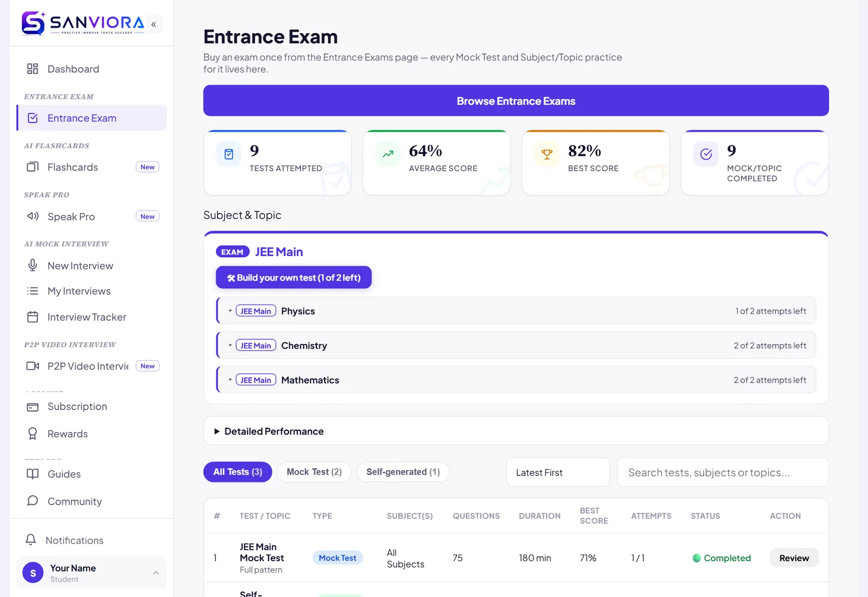Click Review for JEE Main Mock Test
The height and width of the screenshot is (597, 868).
[x=794, y=558]
